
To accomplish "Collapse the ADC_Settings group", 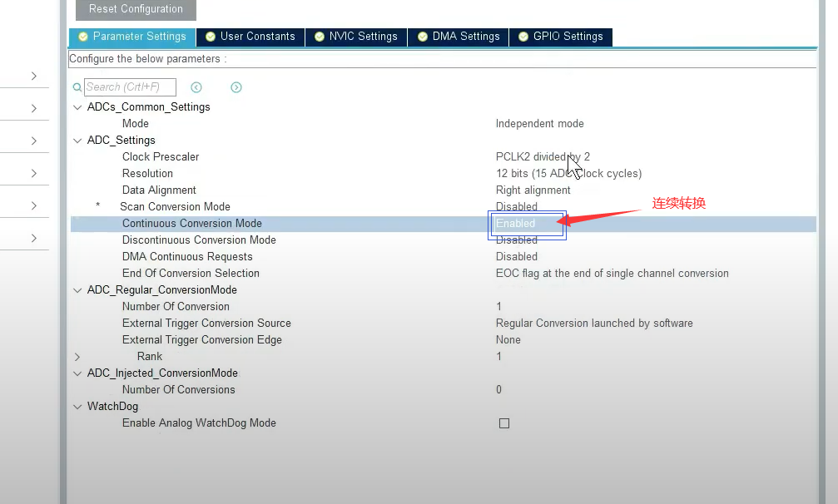I will click(77, 141).
